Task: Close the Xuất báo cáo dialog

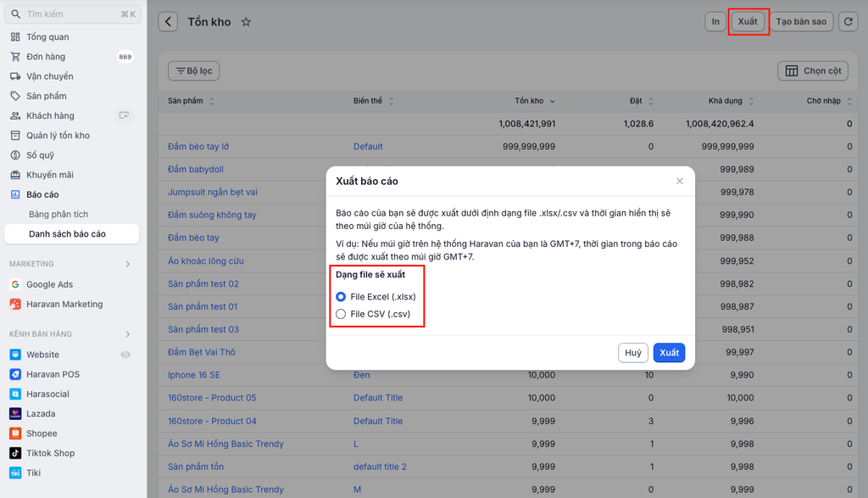Action: tap(679, 181)
